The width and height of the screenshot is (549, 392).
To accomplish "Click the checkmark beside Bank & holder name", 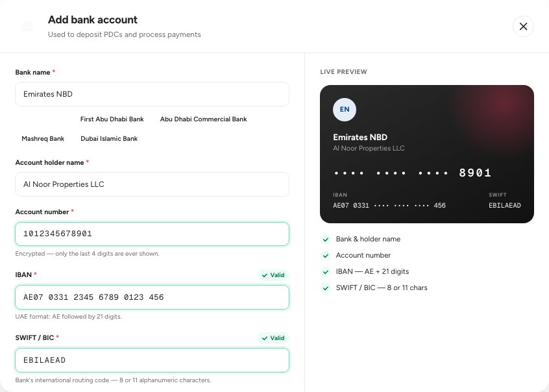I will coord(326,239).
